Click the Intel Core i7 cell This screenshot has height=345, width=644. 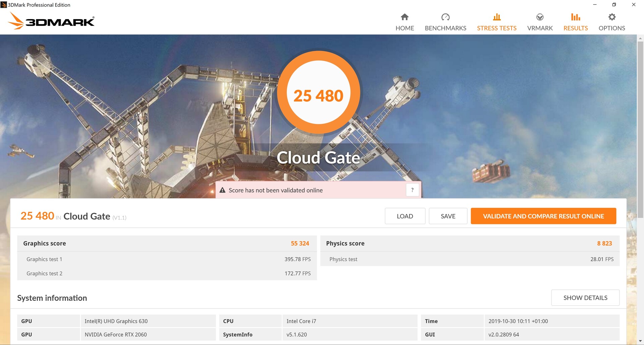tap(350, 321)
